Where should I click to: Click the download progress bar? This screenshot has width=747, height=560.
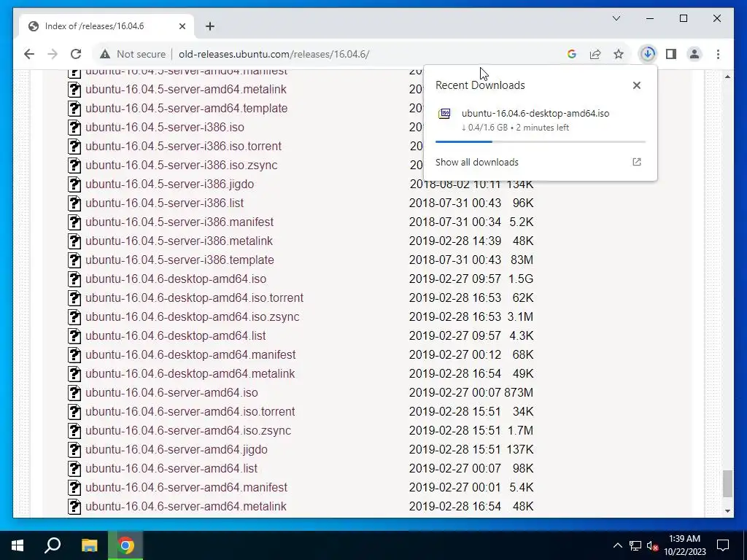541,142
